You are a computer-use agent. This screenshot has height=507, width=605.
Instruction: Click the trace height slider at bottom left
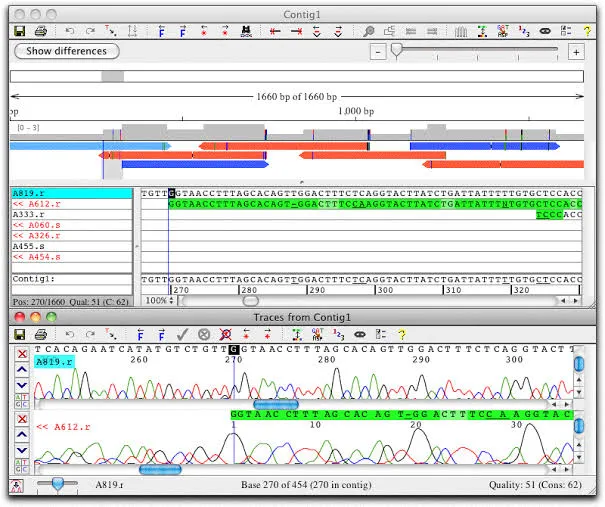(x=57, y=484)
